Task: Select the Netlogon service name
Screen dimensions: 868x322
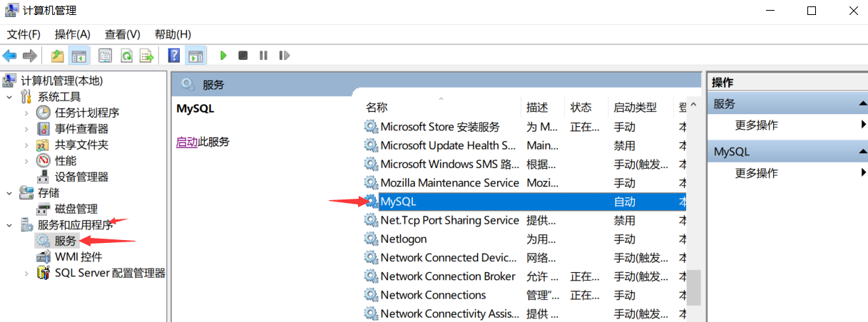Action: tap(404, 239)
